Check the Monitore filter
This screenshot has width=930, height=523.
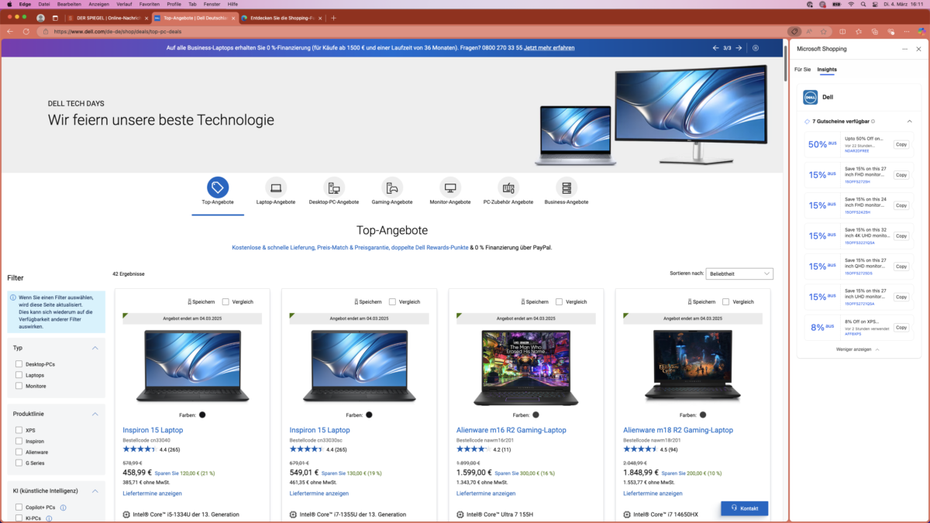(19, 386)
